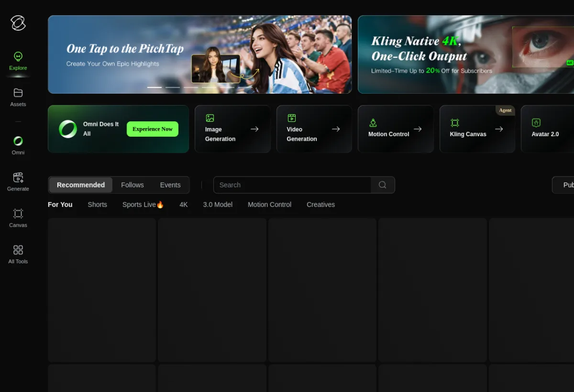Open the Kling Canvas card
Image resolution: width=574 pixels, height=392 pixels.
pos(477,129)
